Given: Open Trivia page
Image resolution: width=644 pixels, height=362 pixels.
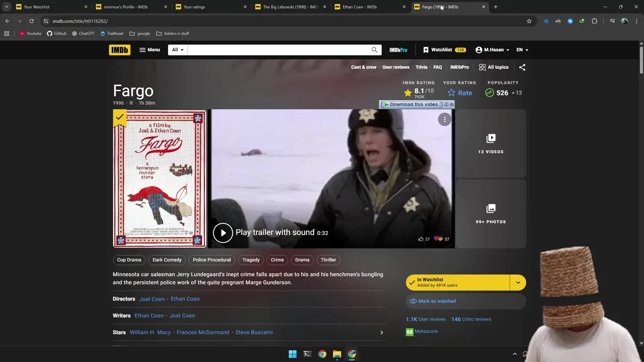Looking at the screenshot, I should click(x=421, y=67).
